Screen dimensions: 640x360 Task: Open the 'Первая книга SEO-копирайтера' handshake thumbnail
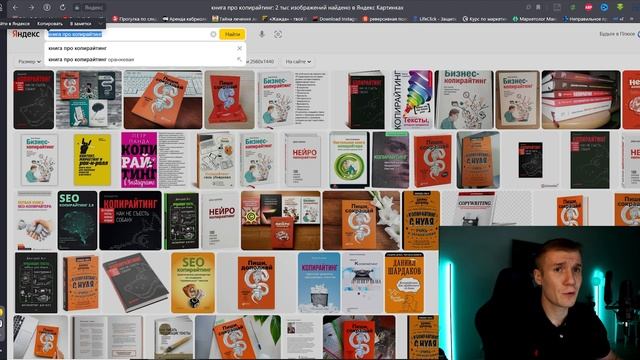point(34,220)
